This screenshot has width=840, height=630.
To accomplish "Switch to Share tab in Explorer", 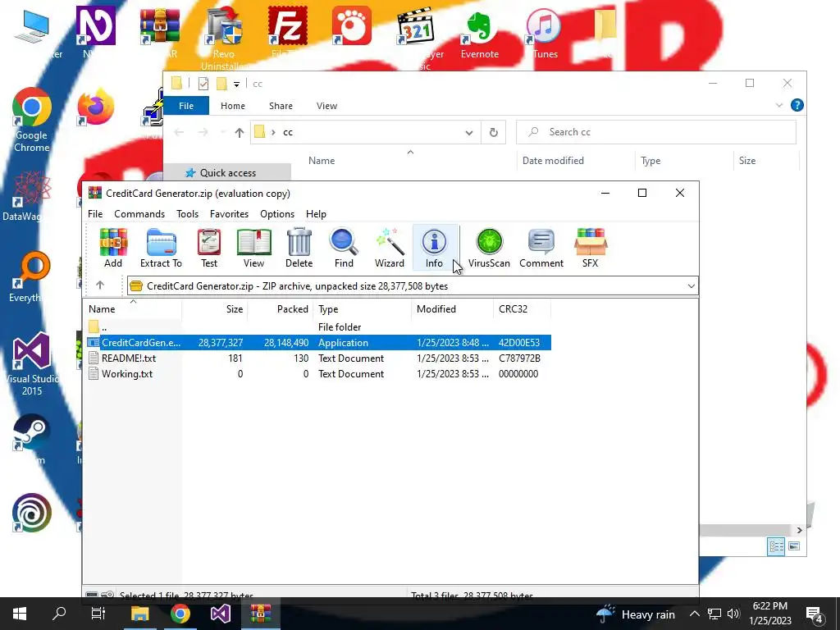I will click(281, 106).
